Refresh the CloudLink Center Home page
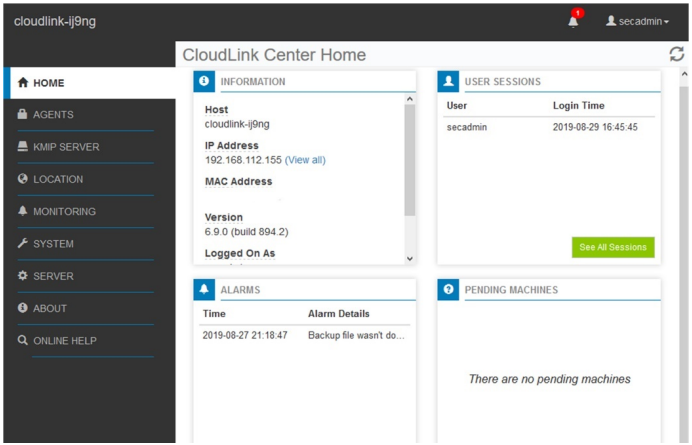The height and width of the screenshot is (445, 692). (x=677, y=54)
